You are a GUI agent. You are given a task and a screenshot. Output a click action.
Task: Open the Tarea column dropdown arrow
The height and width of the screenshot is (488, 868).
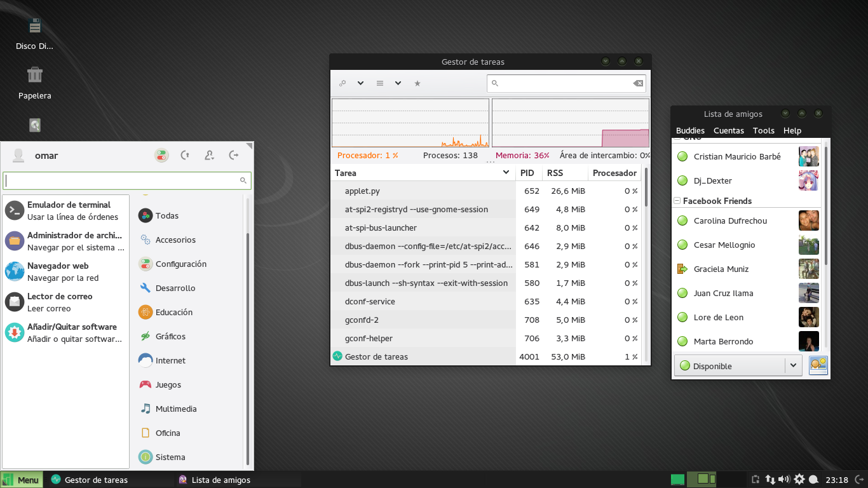506,172
